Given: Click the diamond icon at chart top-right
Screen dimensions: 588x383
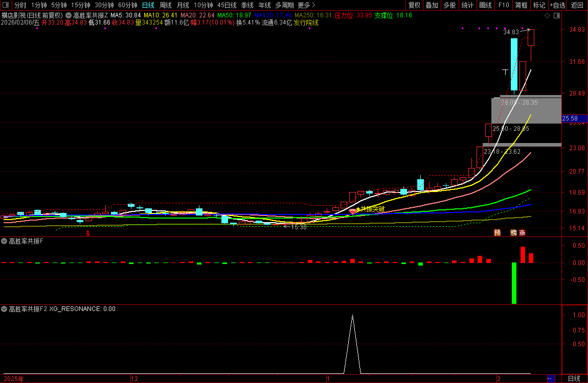Looking at the screenshot, I should (547, 16).
